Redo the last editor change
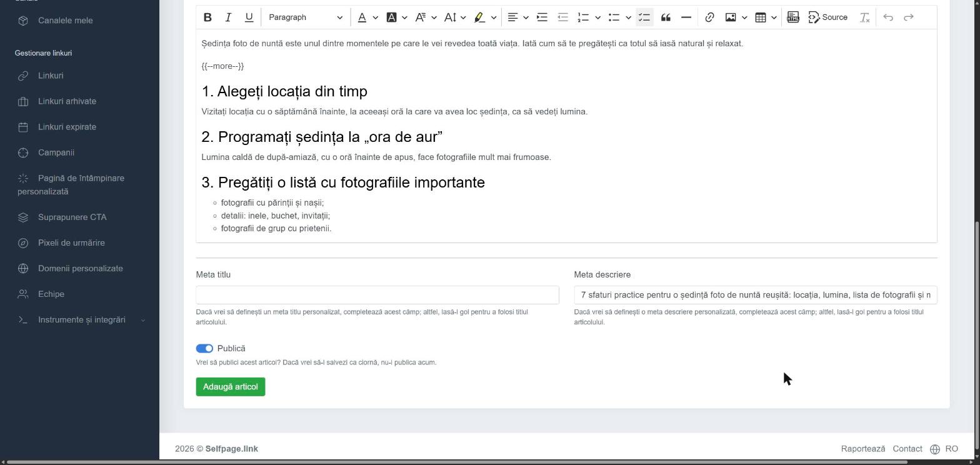The width and height of the screenshot is (980, 465). [909, 17]
